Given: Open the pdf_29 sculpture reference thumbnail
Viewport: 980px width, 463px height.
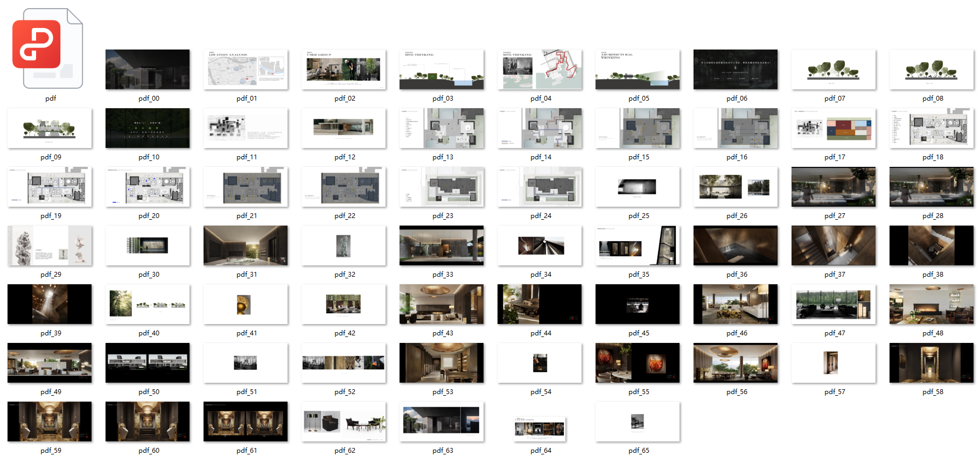Looking at the screenshot, I should click(50, 245).
